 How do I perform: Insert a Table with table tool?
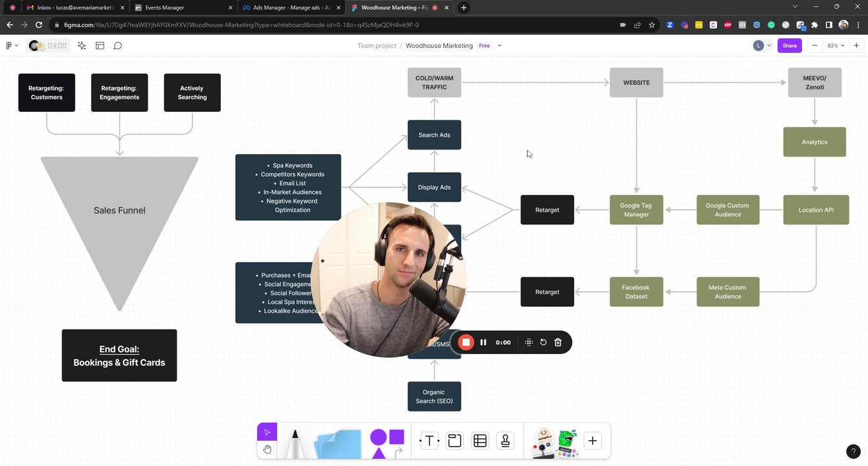point(480,441)
